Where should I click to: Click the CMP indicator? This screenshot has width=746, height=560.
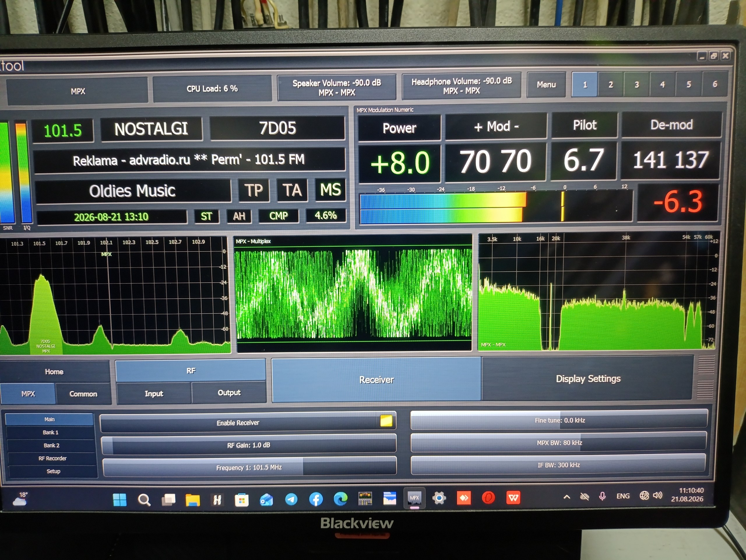pos(279,216)
